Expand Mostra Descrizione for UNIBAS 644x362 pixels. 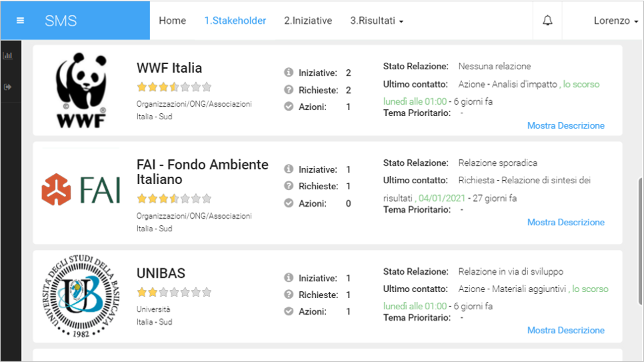coord(565,330)
